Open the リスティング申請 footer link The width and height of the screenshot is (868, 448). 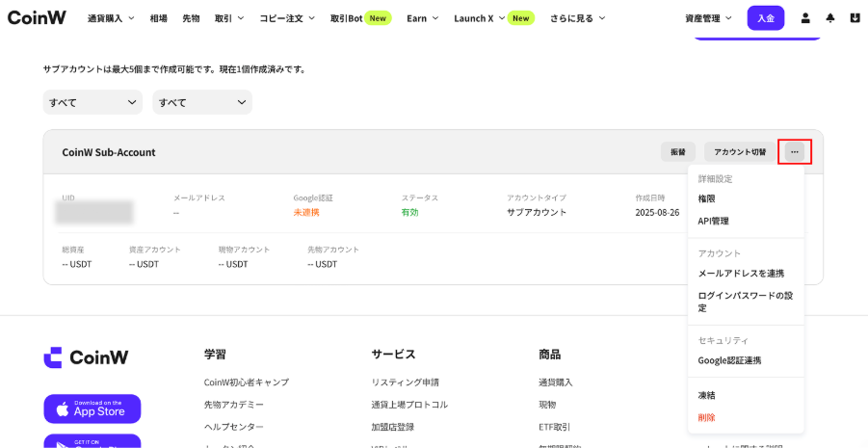click(x=406, y=382)
